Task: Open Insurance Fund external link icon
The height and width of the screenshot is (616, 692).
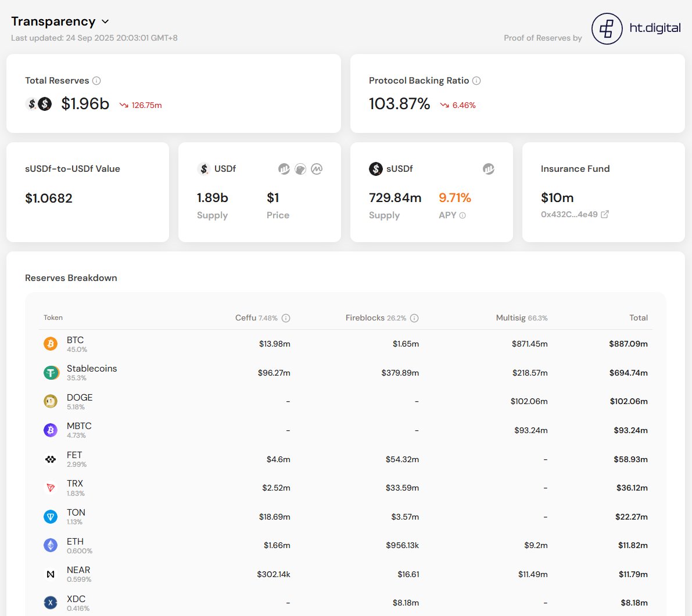Action: point(605,214)
